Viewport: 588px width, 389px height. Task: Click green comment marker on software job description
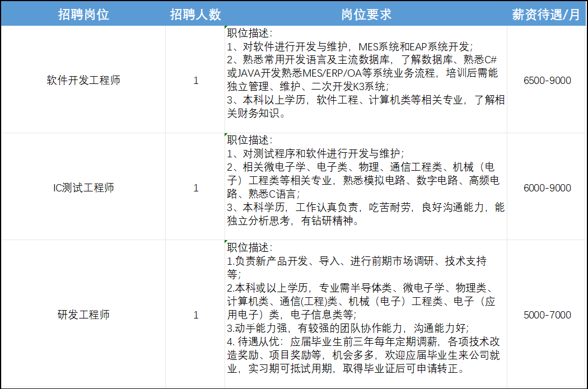pos(226,27)
